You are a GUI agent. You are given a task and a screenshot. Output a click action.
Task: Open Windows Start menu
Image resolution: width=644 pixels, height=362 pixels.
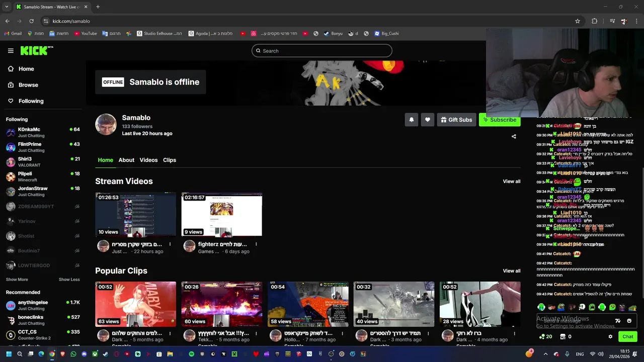(x=9, y=354)
